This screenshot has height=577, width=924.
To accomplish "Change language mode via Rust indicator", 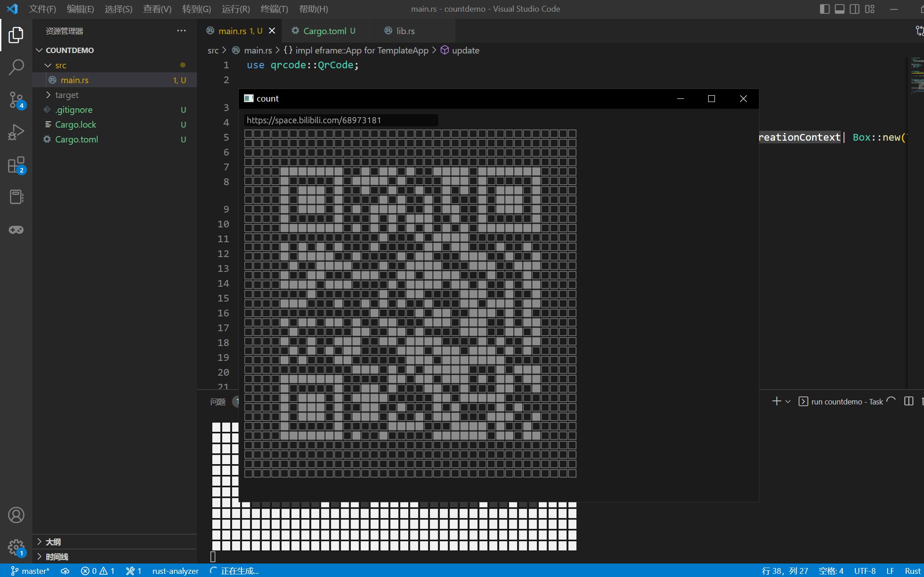I will (913, 571).
